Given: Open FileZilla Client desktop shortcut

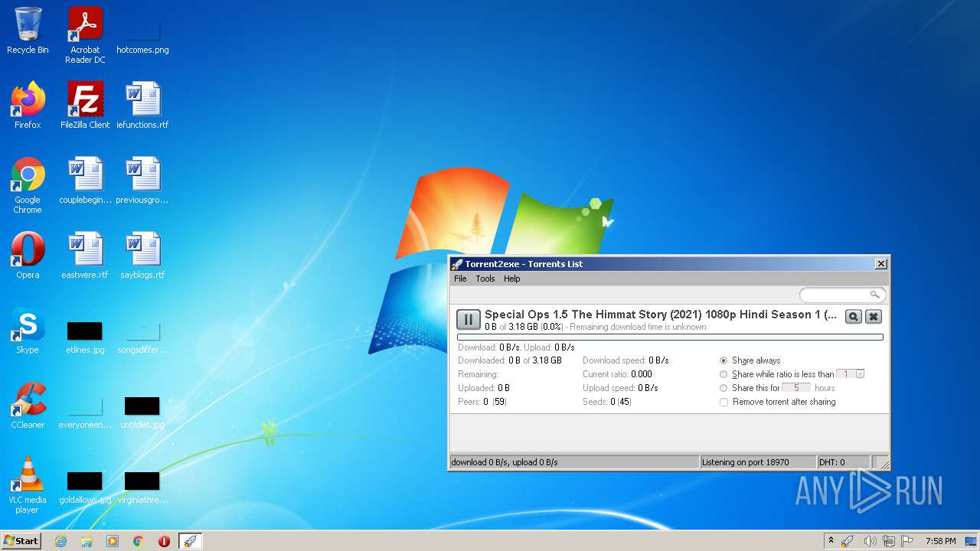Looking at the screenshot, I should tap(85, 106).
